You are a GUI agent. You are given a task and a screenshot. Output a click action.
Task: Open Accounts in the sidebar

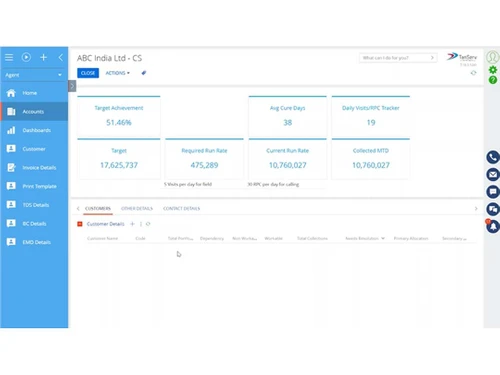pos(34,112)
